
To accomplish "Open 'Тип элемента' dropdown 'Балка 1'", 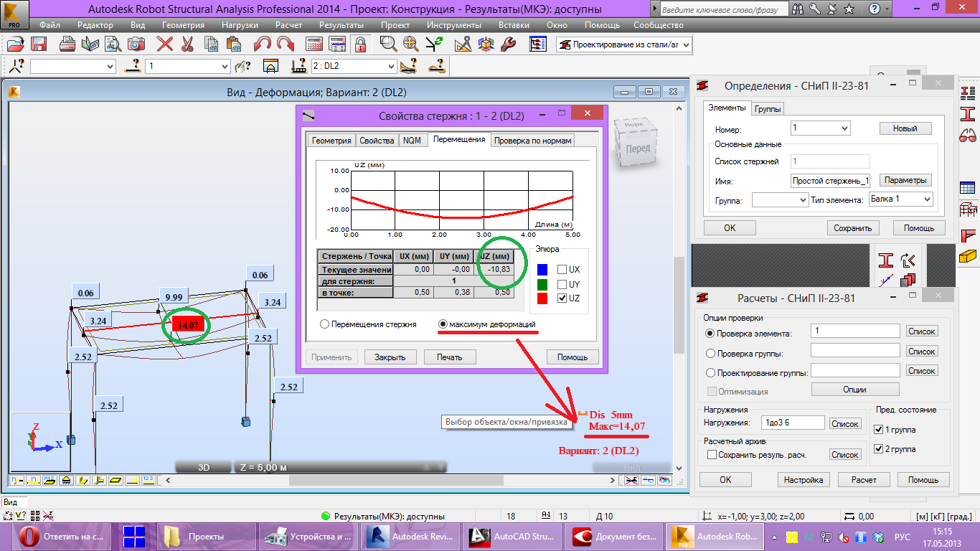I will (900, 199).
